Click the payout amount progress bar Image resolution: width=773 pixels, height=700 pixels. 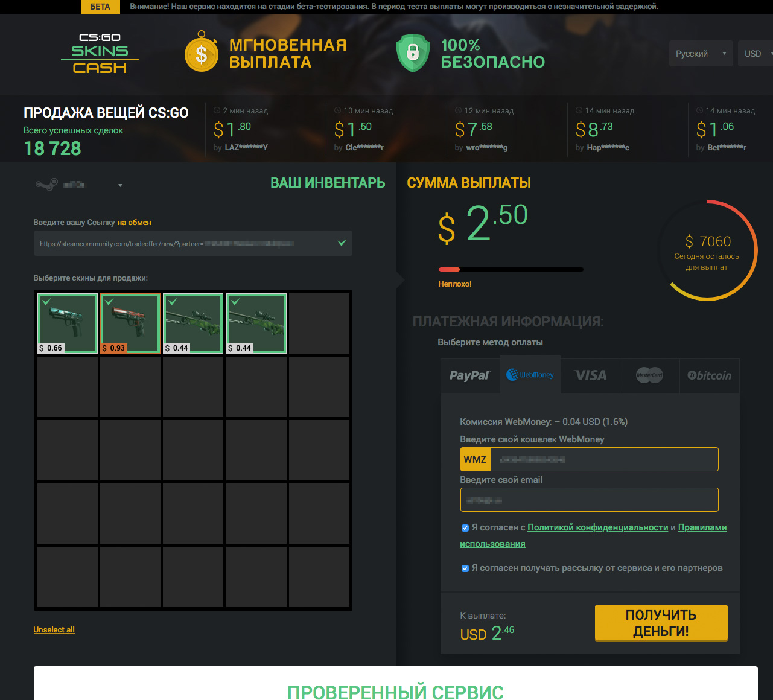click(511, 269)
